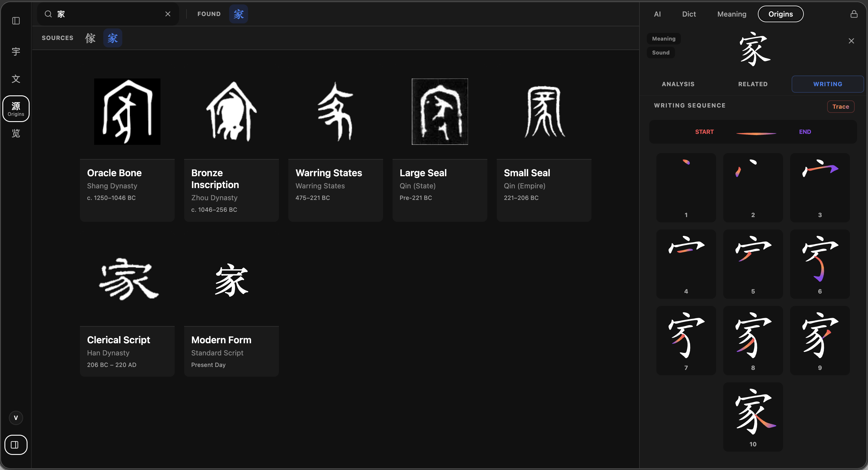Select the 傢 source character
Viewport: 868px width, 470px height.
(90, 38)
